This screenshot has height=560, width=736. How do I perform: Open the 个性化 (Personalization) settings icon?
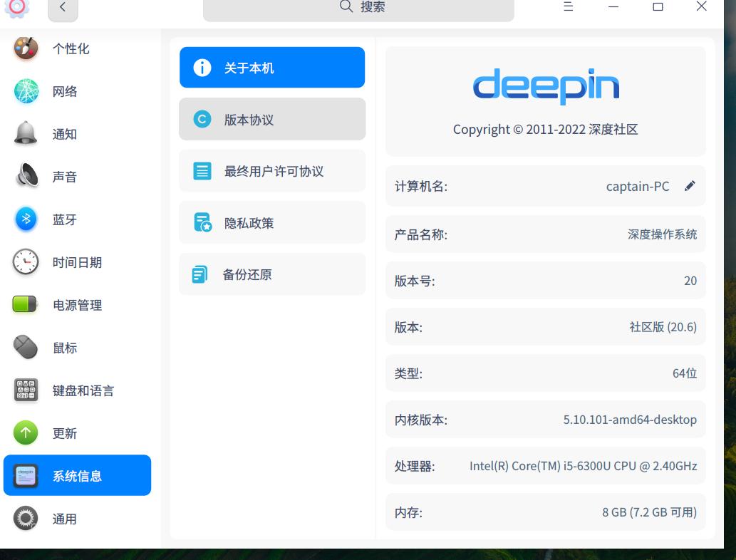pyautogui.click(x=26, y=48)
